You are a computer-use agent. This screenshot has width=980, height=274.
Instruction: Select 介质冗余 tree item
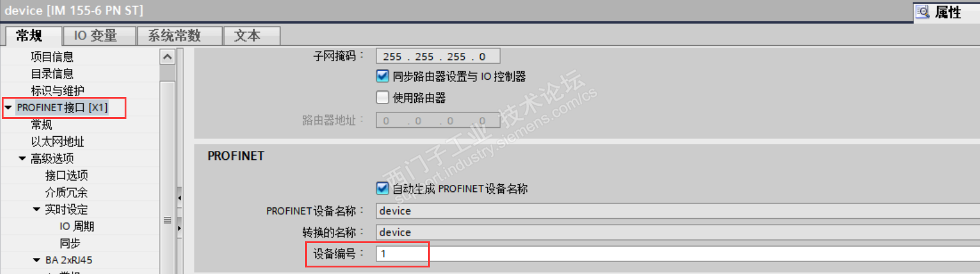point(66,193)
